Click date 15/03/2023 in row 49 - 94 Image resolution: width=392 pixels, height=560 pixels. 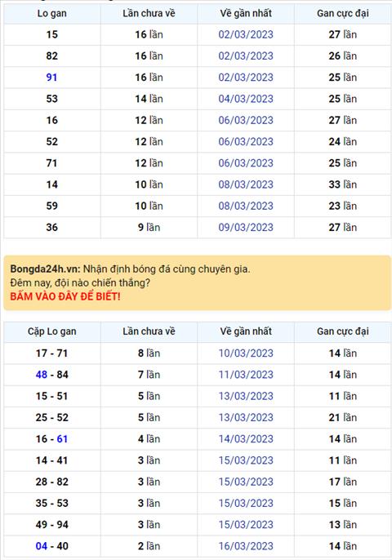pos(246,525)
